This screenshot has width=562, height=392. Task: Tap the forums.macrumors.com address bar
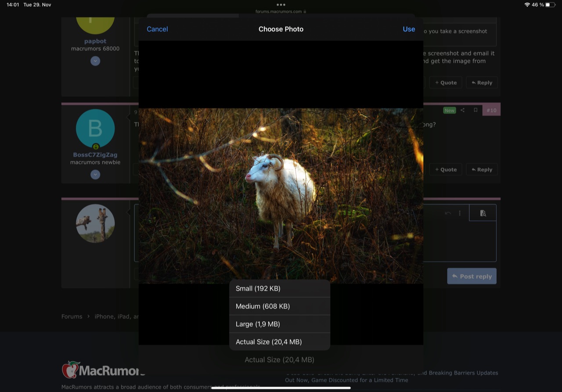[281, 11]
